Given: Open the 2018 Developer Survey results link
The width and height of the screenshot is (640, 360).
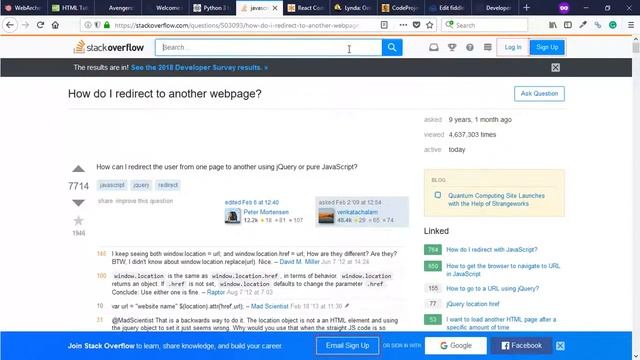Looking at the screenshot, I should point(199,67).
